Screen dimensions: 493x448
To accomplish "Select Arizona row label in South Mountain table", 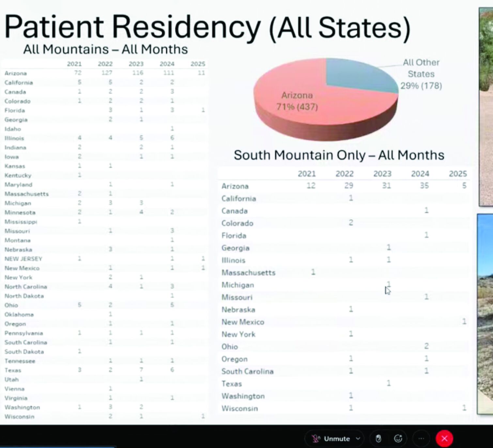I will click(x=235, y=186).
